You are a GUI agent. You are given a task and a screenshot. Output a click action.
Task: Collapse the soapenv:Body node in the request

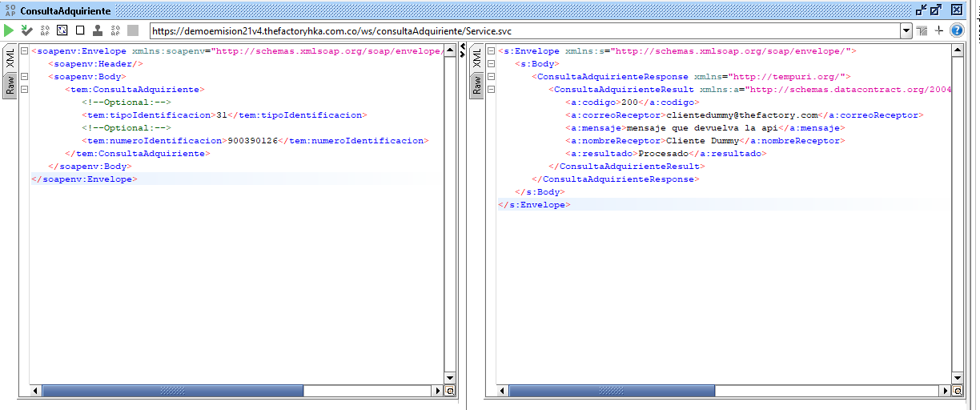tap(24, 77)
